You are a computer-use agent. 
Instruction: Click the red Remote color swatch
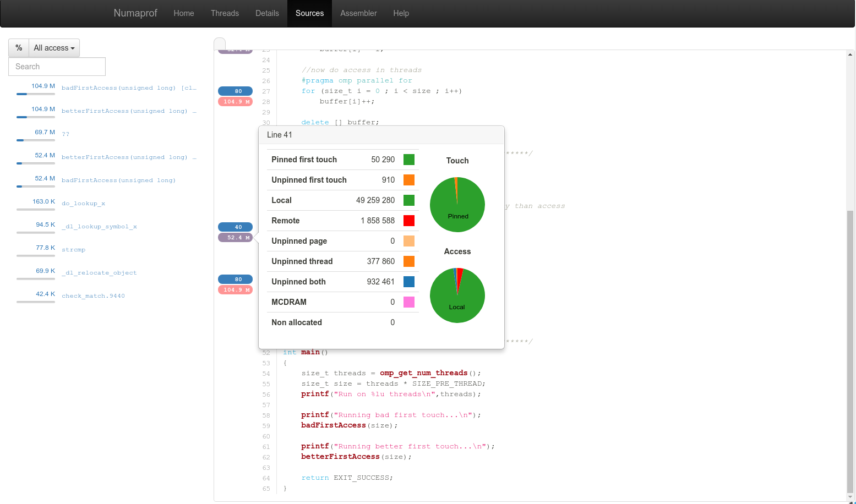(408, 221)
